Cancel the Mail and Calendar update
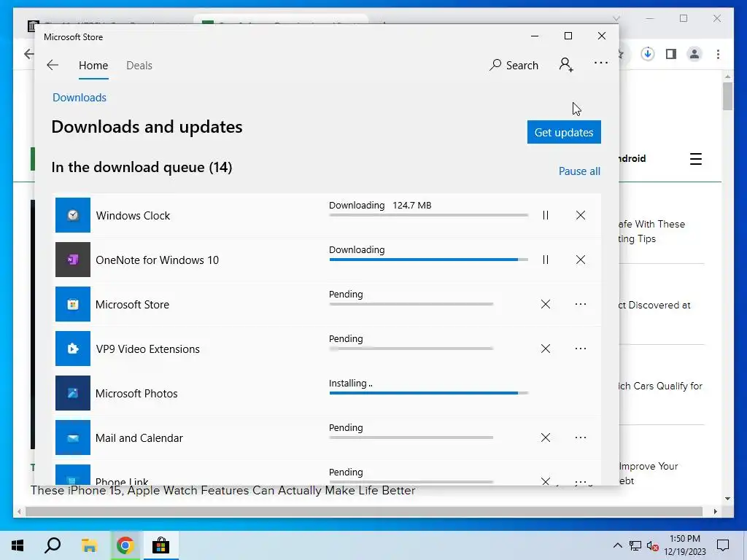747x560 pixels. 546,437
